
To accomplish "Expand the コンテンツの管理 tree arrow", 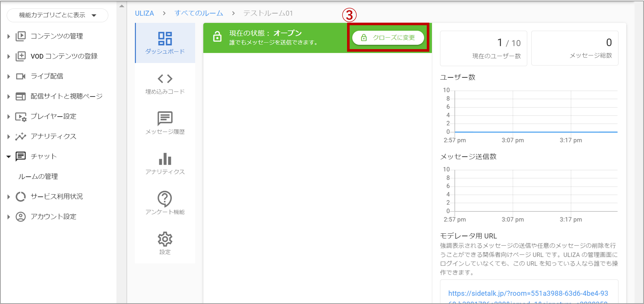I will [9, 36].
